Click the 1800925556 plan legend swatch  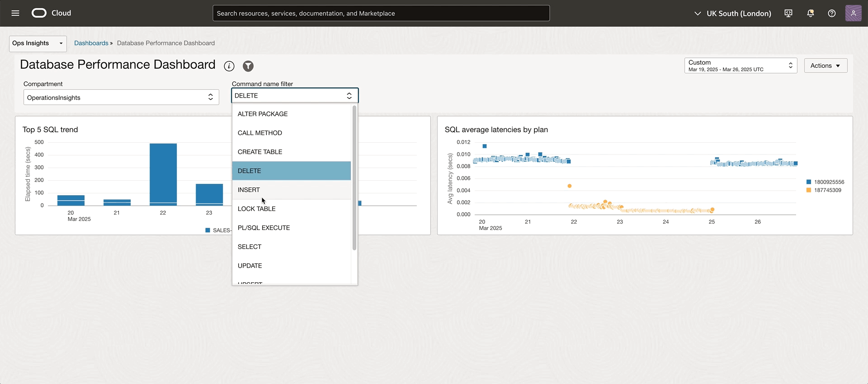point(809,182)
